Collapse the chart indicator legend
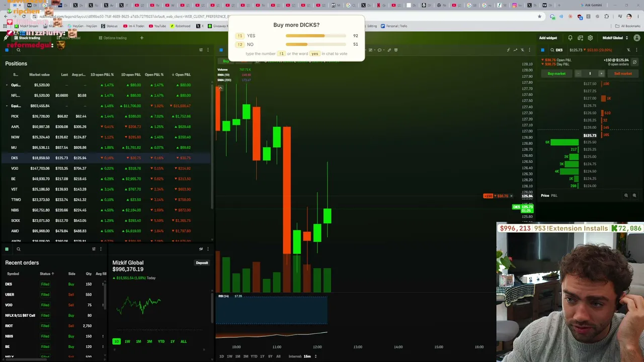 [x=219, y=88]
